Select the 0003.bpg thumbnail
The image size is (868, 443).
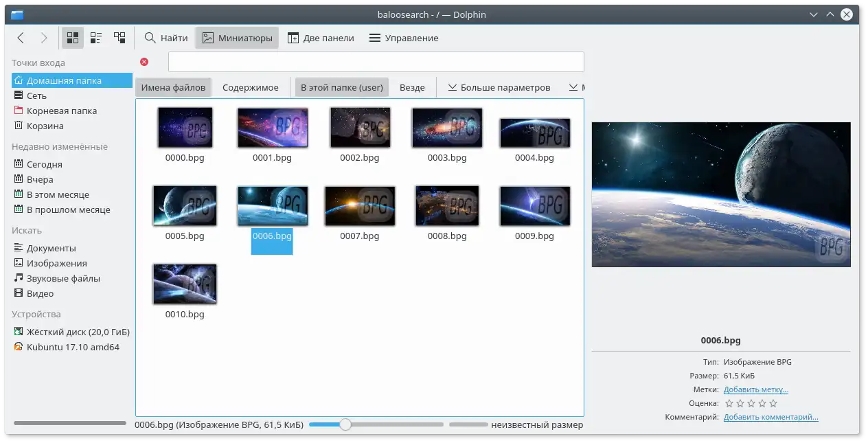[447, 128]
